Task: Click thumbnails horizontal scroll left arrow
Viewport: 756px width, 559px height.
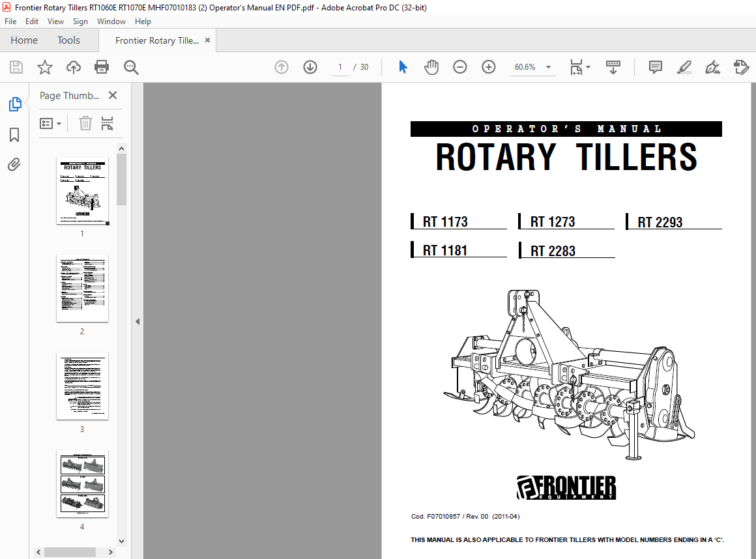Action: pyautogui.click(x=39, y=552)
